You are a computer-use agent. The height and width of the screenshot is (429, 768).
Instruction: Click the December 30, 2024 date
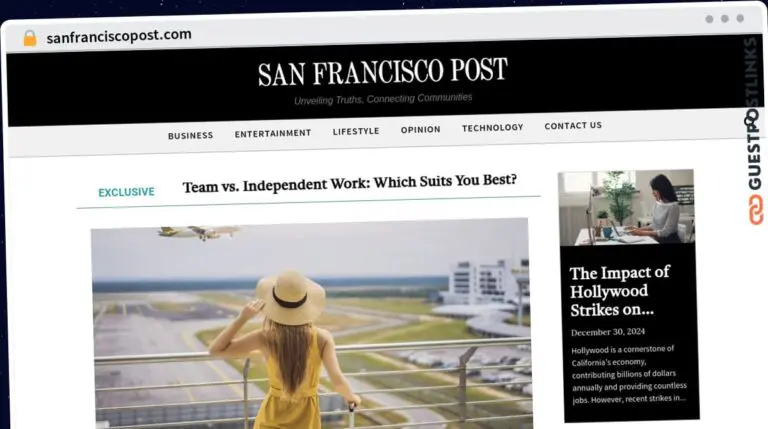(x=608, y=332)
